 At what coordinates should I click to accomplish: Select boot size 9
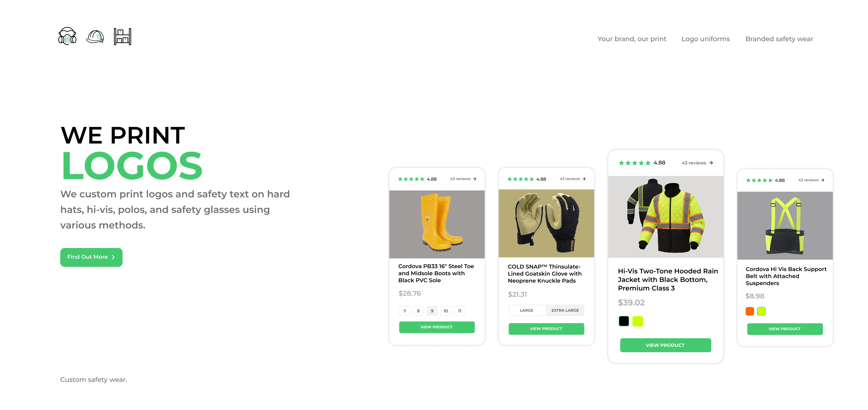[432, 311]
